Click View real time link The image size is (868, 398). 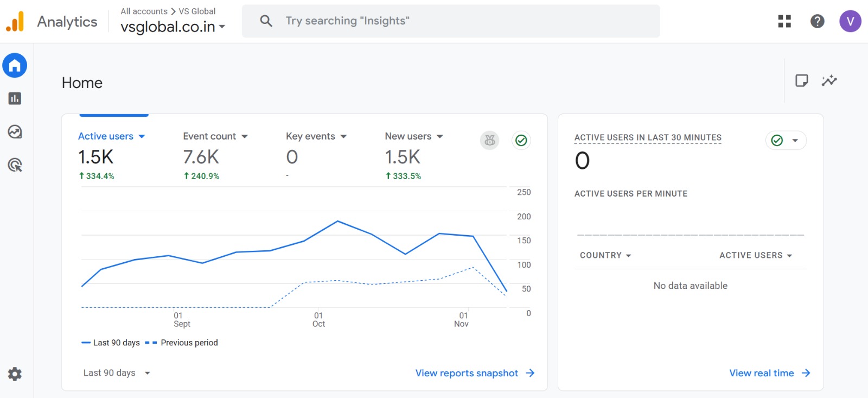[769, 373]
